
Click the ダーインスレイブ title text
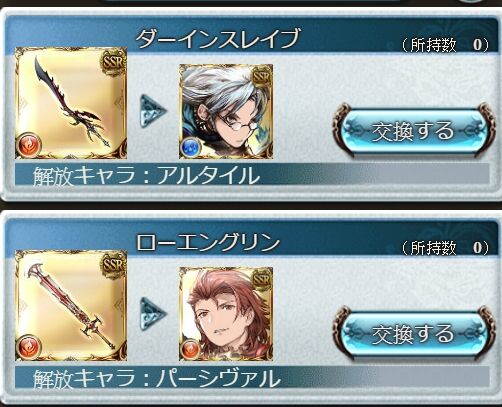218,38
